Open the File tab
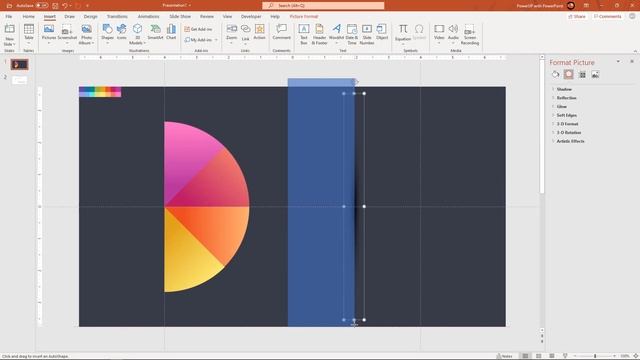The width and height of the screenshot is (640, 360). [x=9, y=17]
